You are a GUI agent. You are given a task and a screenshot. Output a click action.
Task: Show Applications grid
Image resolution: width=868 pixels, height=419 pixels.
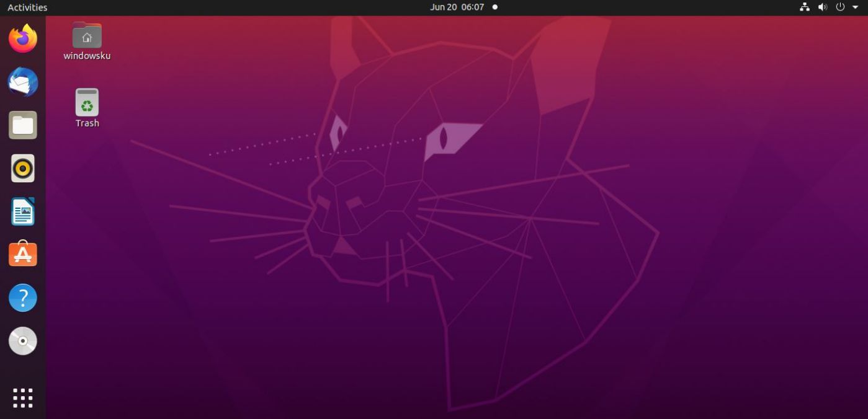coord(23,398)
